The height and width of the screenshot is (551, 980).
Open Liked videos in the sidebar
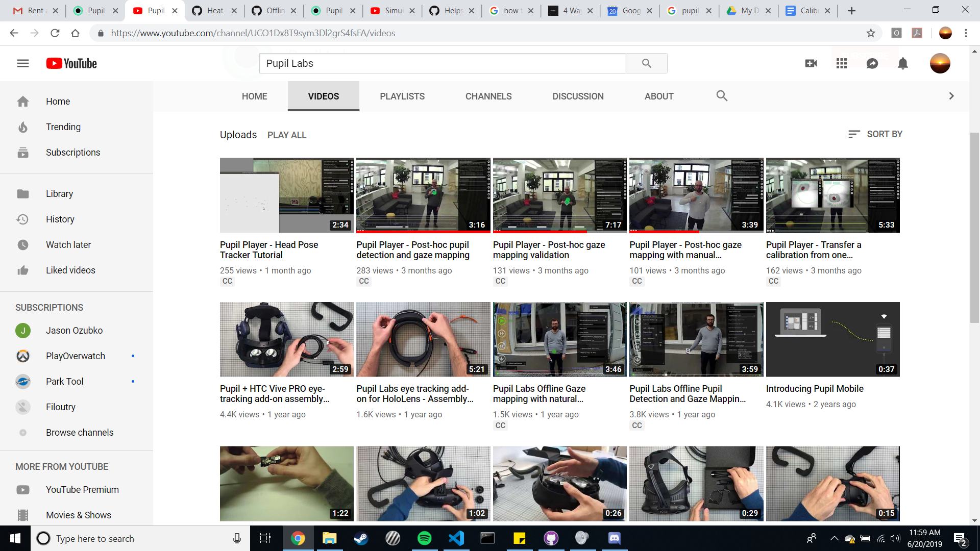[x=77, y=270]
